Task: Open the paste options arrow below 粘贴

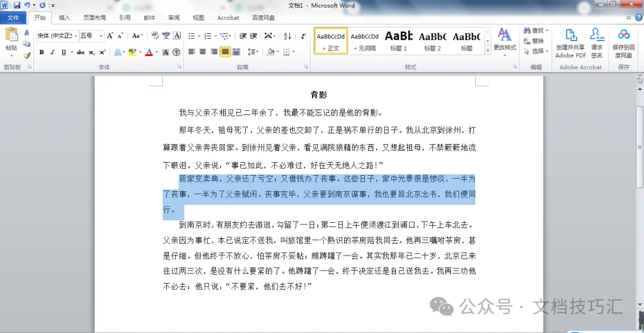Action: tap(11, 56)
